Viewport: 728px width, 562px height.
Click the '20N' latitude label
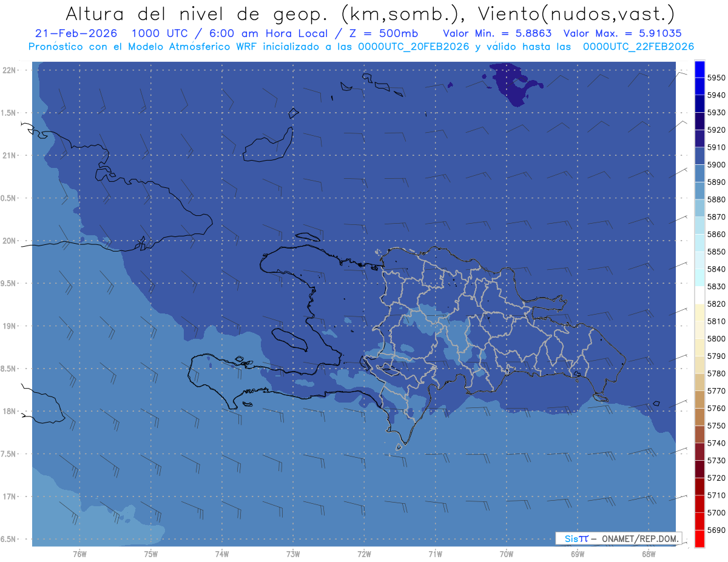(8, 241)
